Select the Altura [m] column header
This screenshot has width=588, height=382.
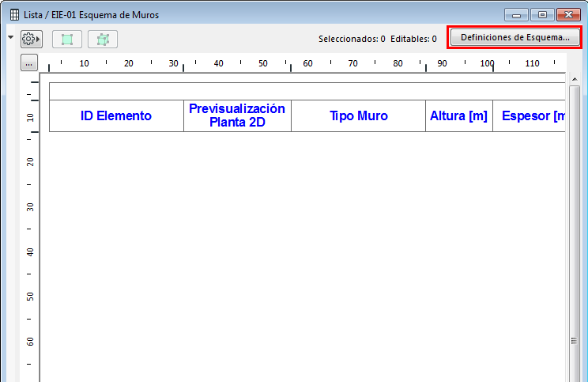(459, 115)
